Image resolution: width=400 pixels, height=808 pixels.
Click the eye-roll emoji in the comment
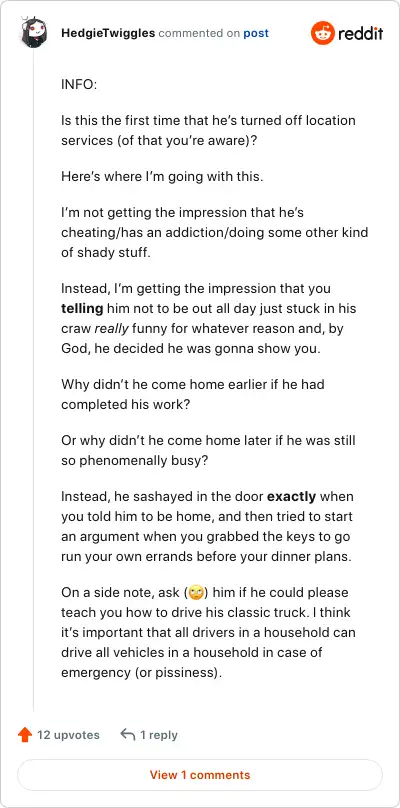click(195, 593)
